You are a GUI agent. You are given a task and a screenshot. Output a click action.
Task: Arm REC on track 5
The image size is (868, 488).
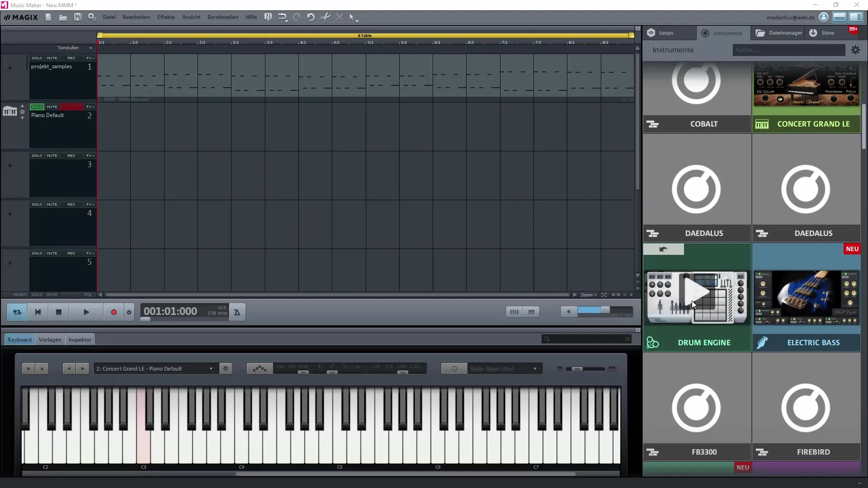pyautogui.click(x=71, y=253)
